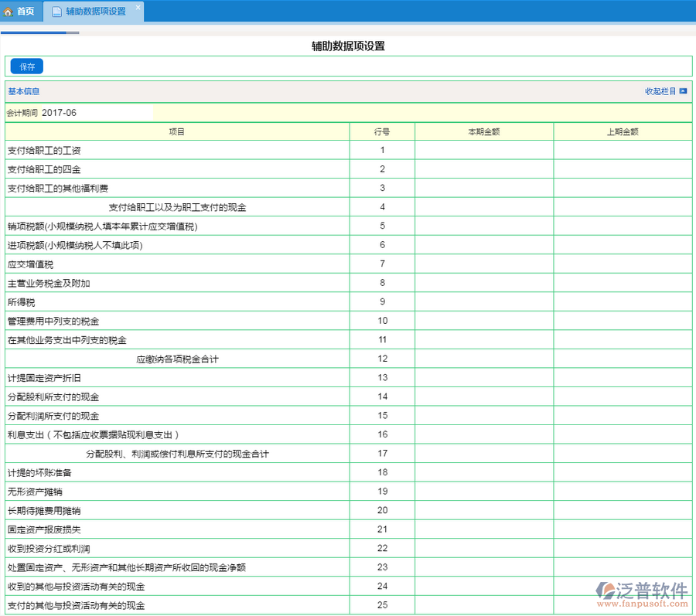The width and height of the screenshot is (696, 616).
Task: Click 本期金额 cell for 计提固定资产折旧
Action: [x=484, y=378]
